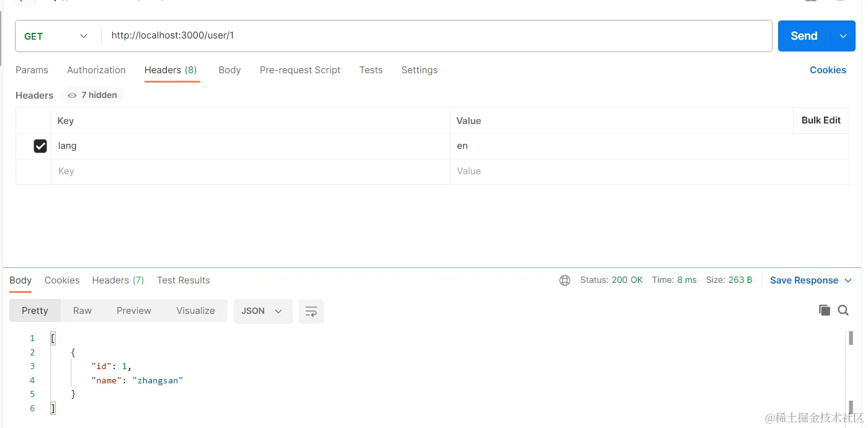This screenshot has height=428, width=868.
Task: Uncheck the lang header checkbox
Action: coord(40,146)
